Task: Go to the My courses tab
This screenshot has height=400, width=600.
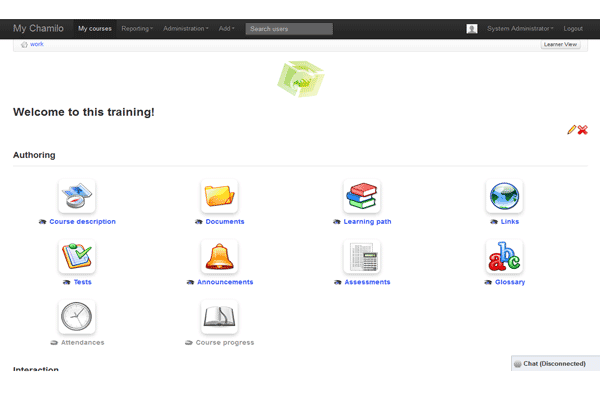Action: 95,29
